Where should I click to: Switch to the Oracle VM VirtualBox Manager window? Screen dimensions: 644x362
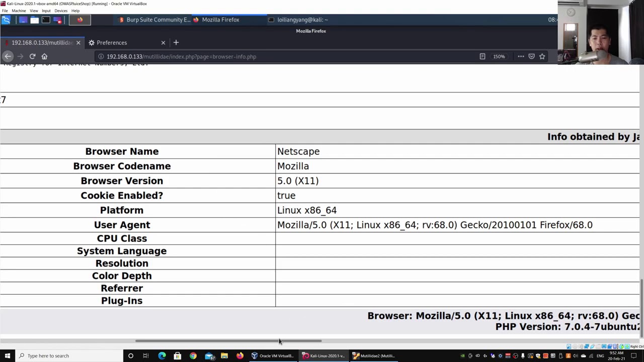click(273, 356)
